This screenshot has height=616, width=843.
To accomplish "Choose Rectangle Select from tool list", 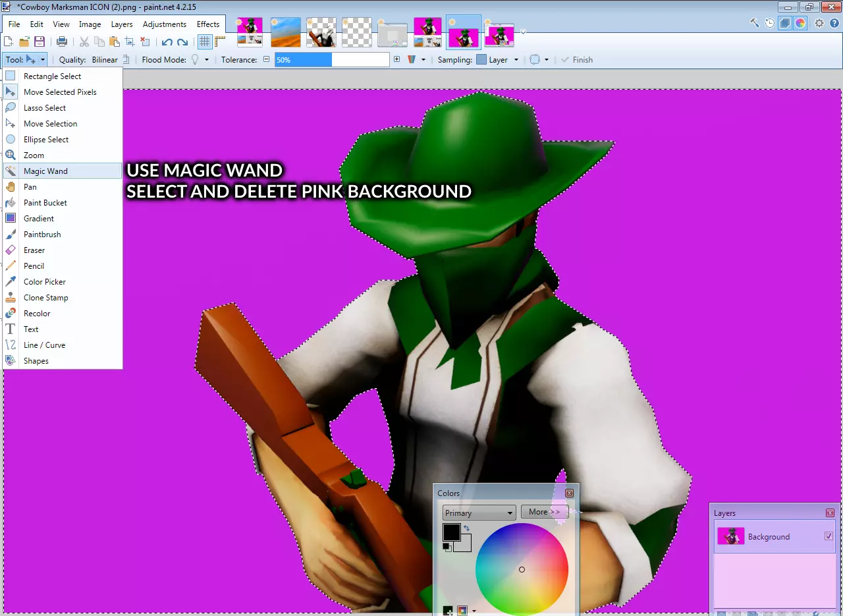I will tap(63, 76).
